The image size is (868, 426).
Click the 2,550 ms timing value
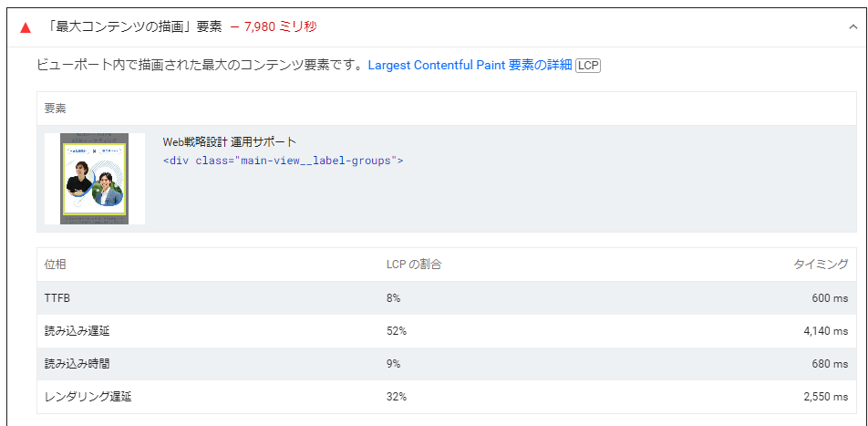[825, 397]
